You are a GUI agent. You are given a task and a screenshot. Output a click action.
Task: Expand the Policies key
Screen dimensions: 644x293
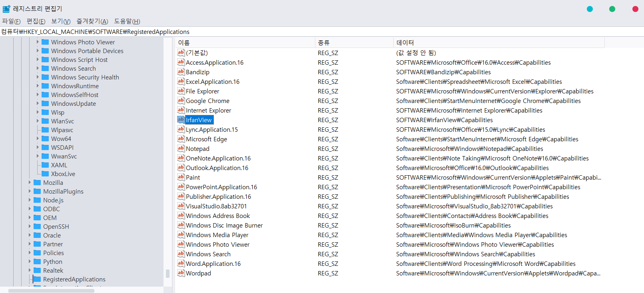point(30,253)
